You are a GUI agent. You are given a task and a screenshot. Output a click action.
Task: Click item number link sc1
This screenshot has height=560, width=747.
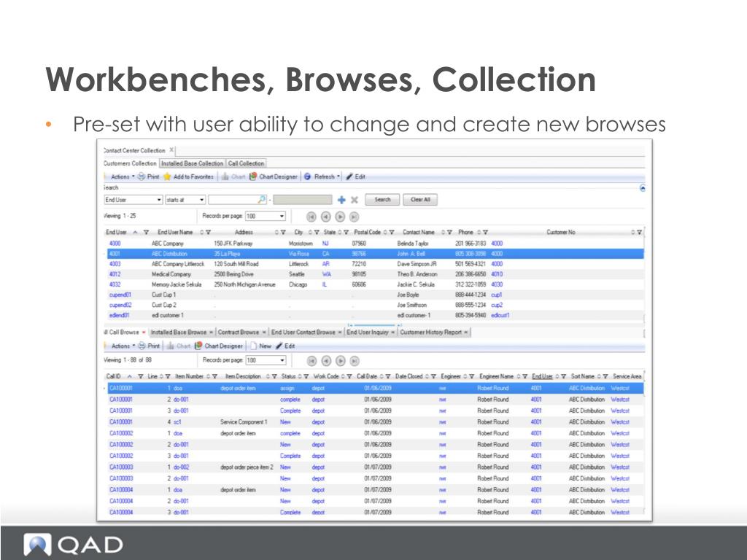pyautogui.click(x=177, y=422)
